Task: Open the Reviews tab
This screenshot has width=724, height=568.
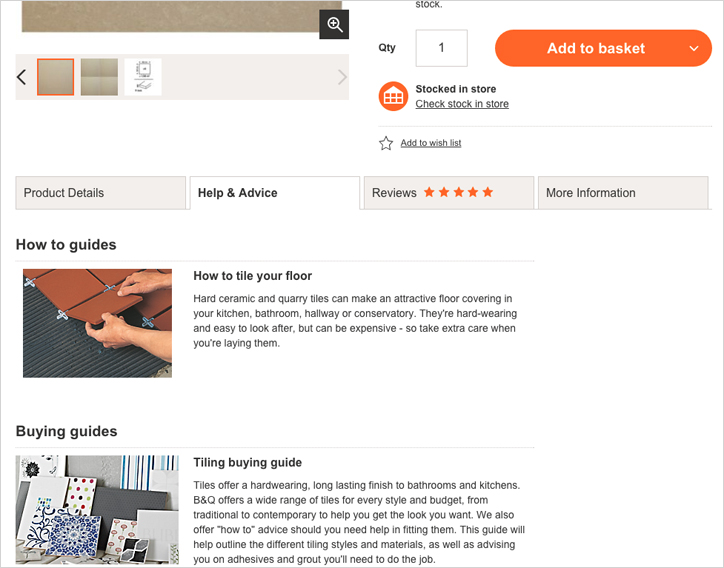Action: pyautogui.click(x=449, y=193)
